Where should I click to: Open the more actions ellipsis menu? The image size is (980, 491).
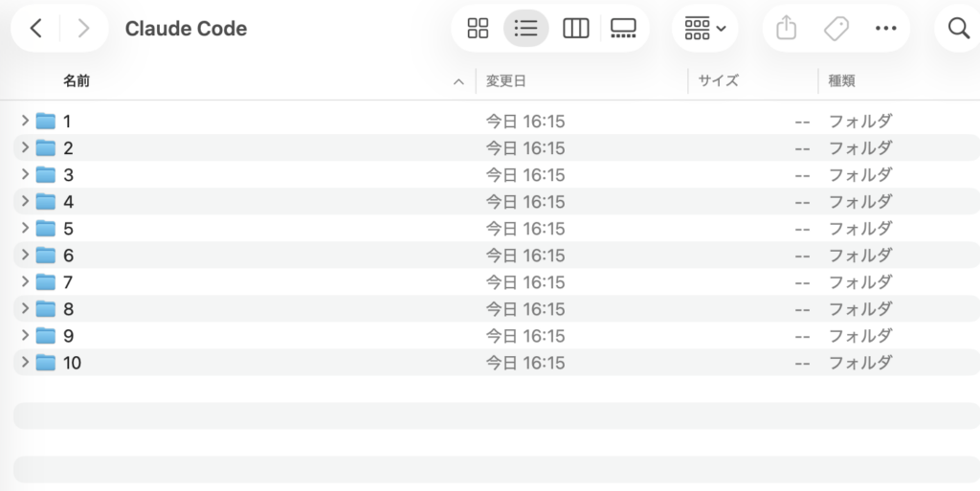(886, 29)
